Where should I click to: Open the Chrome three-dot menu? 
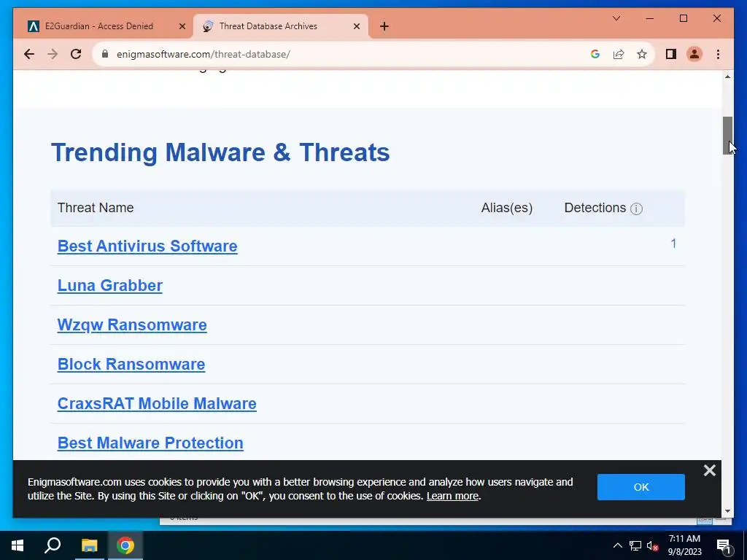coord(718,54)
